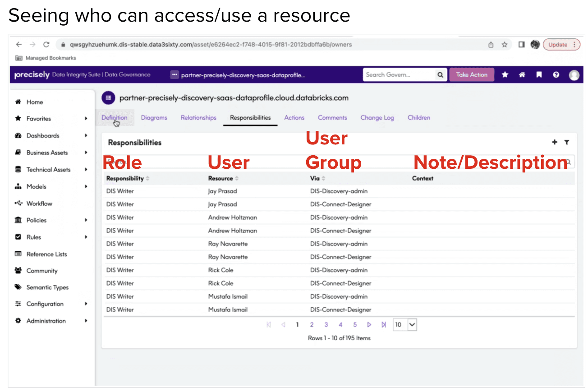The width and height of the screenshot is (588, 389).
Task: Click the Context column header
Action: [423, 178]
